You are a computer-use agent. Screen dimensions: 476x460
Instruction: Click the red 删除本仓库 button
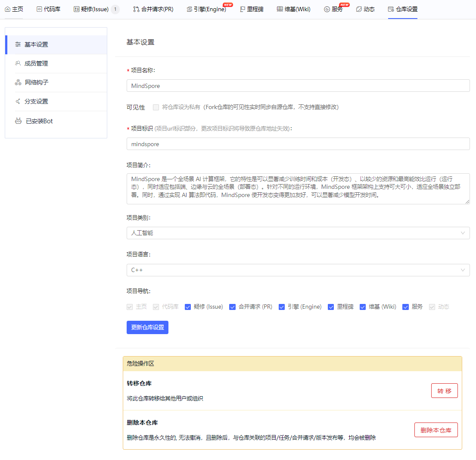click(436, 430)
